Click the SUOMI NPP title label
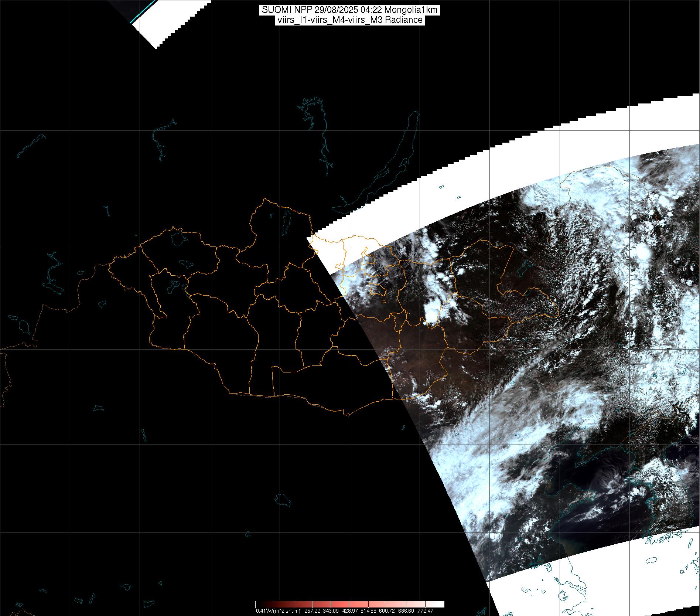The width and height of the screenshot is (700, 616). click(x=349, y=10)
